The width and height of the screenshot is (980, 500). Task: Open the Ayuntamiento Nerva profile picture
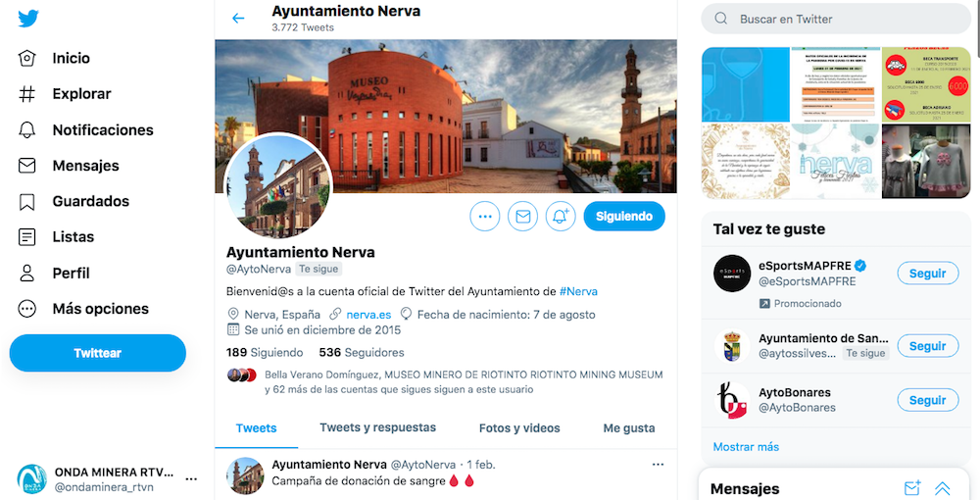pos(278,185)
